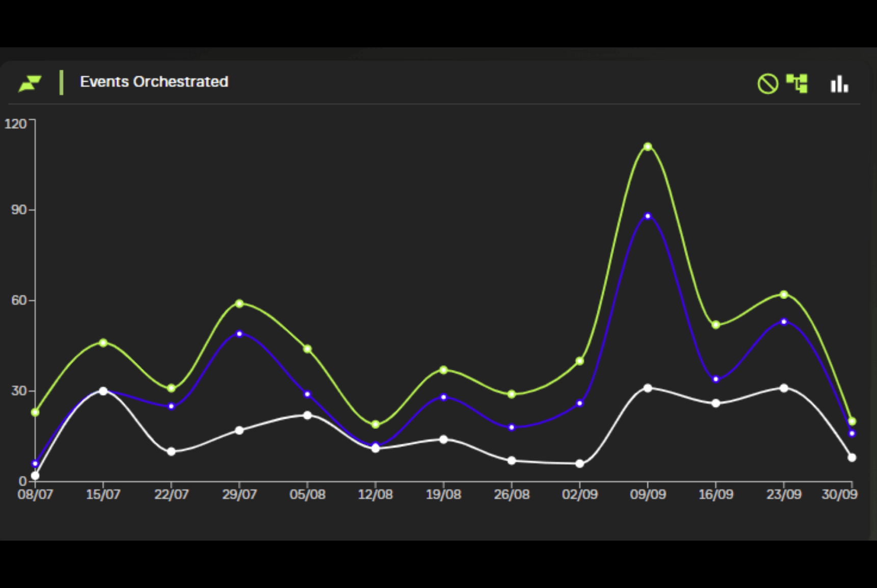
Task: Click the 30/09 date axis label
Action: click(x=839, y=494)
